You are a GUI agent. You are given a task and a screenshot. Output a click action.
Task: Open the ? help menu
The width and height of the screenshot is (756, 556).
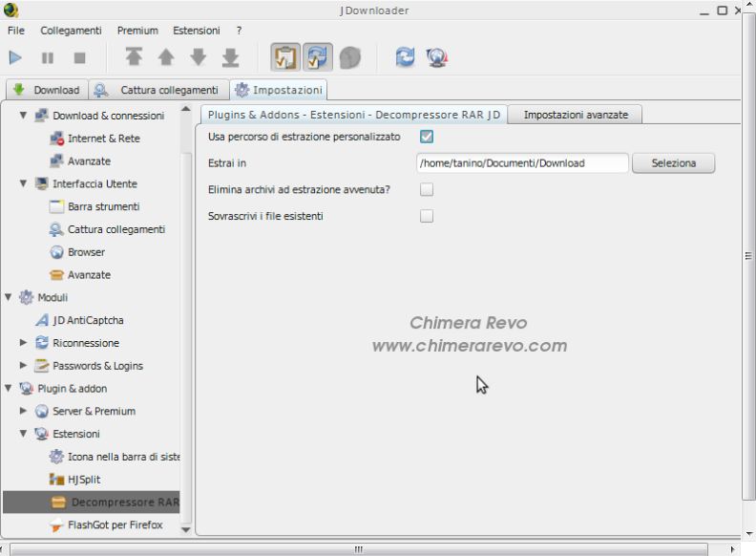coord(240,31)
